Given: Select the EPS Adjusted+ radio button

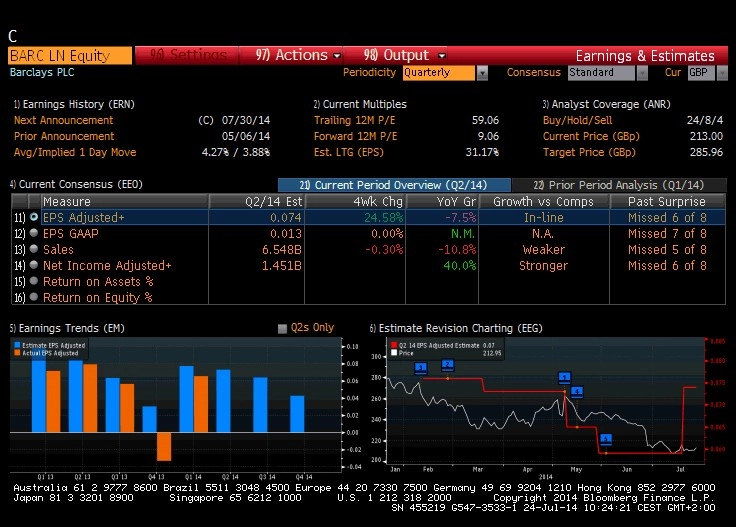Looking at the screenshot, I should click(x=34, y=217).
